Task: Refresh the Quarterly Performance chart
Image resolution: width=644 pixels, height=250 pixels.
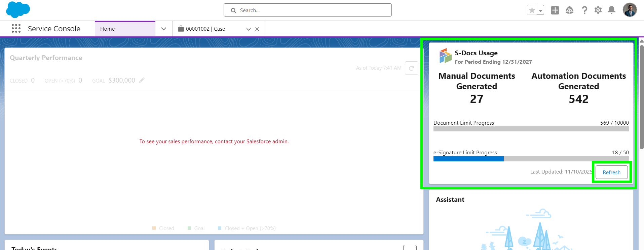Action: coord(411,68)
